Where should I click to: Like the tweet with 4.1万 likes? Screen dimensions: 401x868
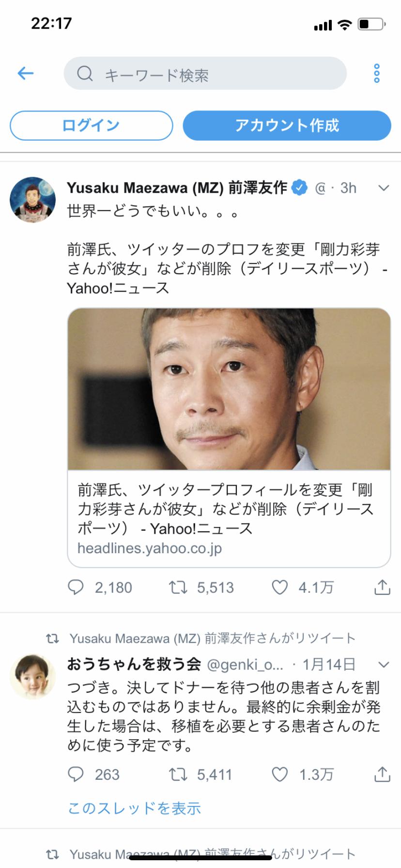pos(280,588)
